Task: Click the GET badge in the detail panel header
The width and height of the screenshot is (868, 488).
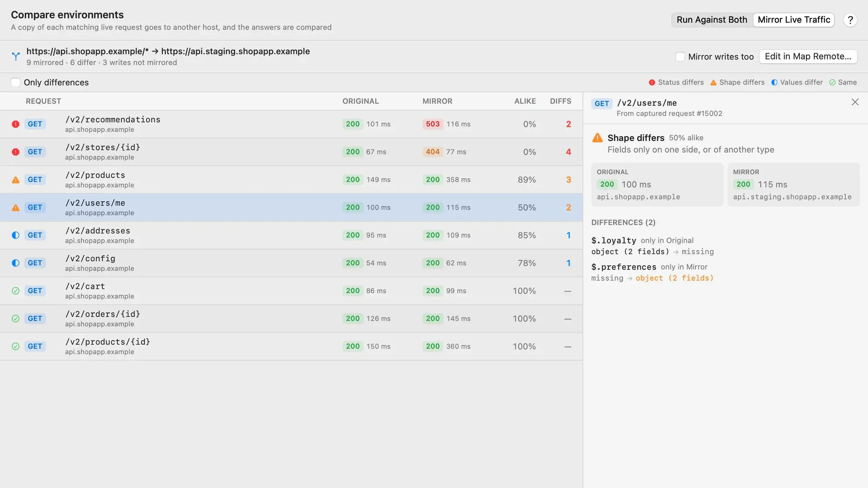Action: pos(602,104)
